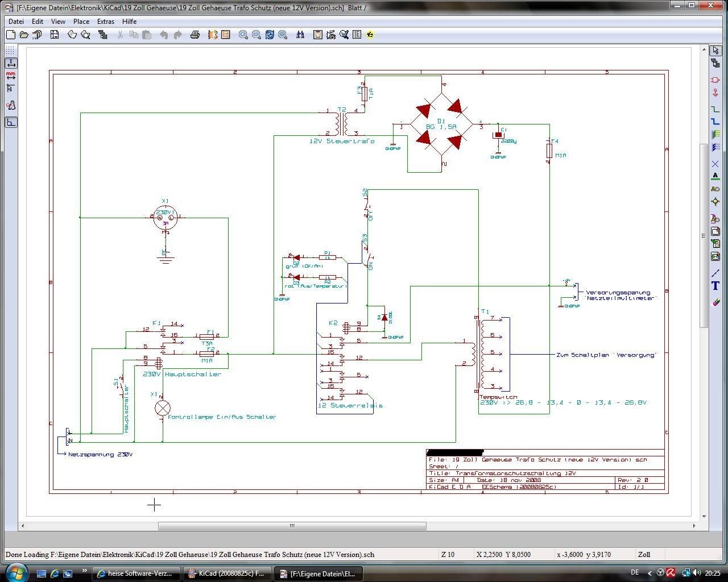Open Windows Start menu
This screenshot has width=728, height=582.
(15, 572)
